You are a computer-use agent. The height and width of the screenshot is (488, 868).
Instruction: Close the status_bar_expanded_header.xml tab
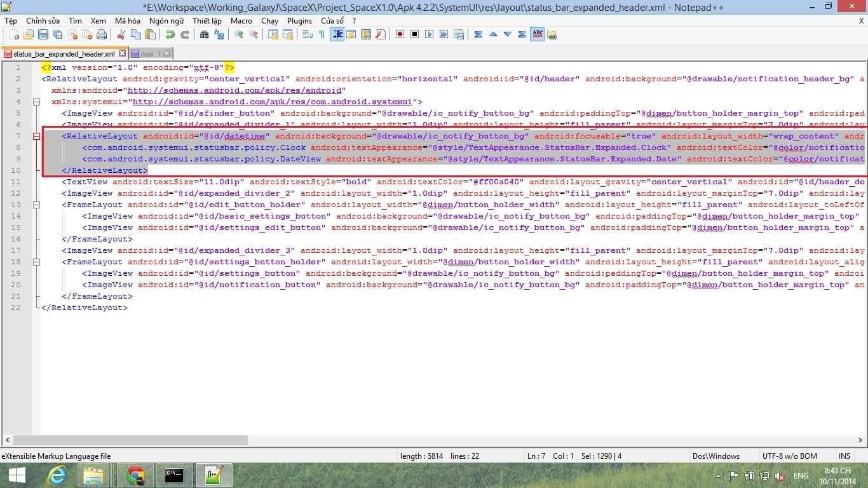122,54
